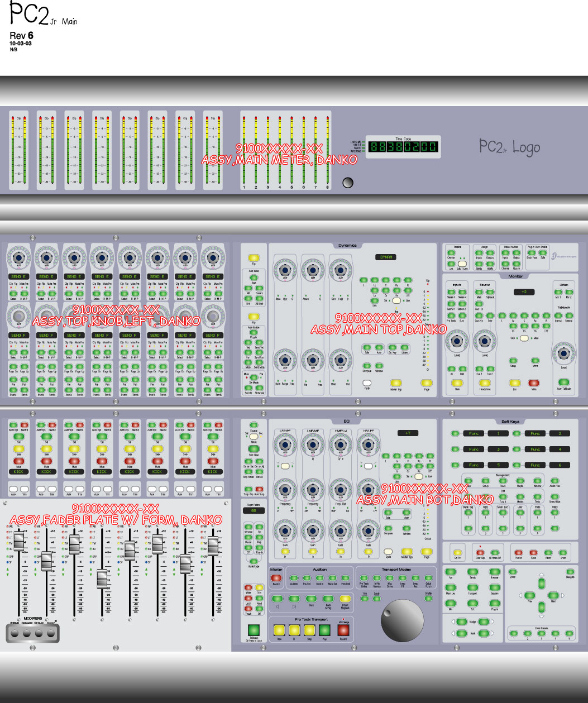Viewport: 588px width, 703px height.
Task: Click the Prev navigation button
Action: click(x=530, y=596)
